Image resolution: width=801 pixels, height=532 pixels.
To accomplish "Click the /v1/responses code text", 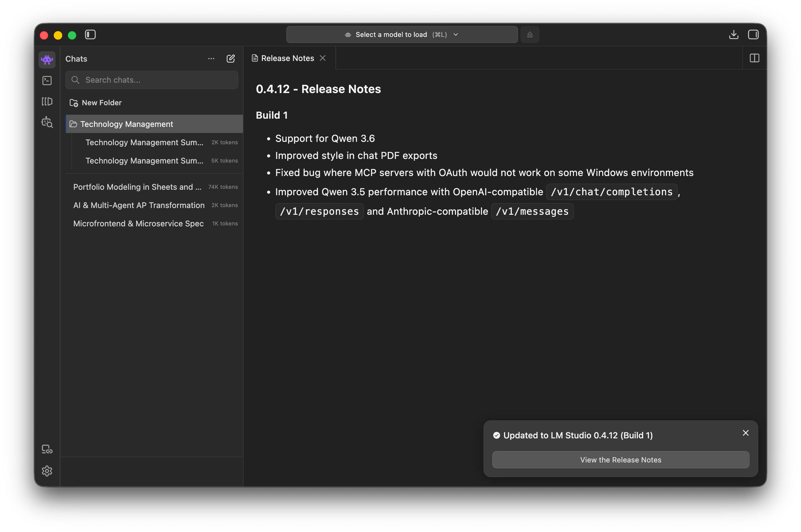I will pos(319,211).
